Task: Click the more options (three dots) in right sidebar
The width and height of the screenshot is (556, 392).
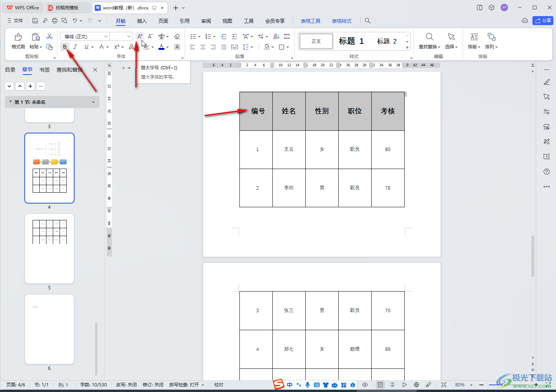Action: coord(547,187)
